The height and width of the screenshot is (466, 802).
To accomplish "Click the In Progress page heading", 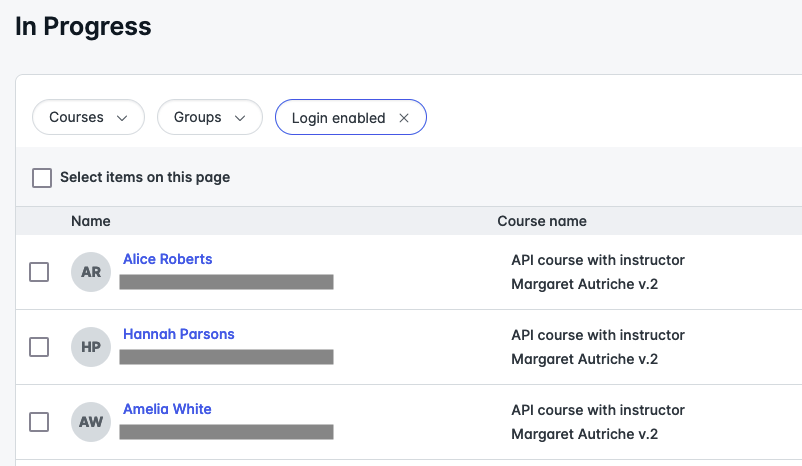I will click(x=83, y=27).
